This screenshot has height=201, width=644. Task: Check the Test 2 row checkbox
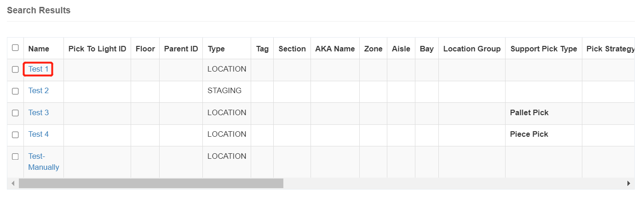pos(15,91)
